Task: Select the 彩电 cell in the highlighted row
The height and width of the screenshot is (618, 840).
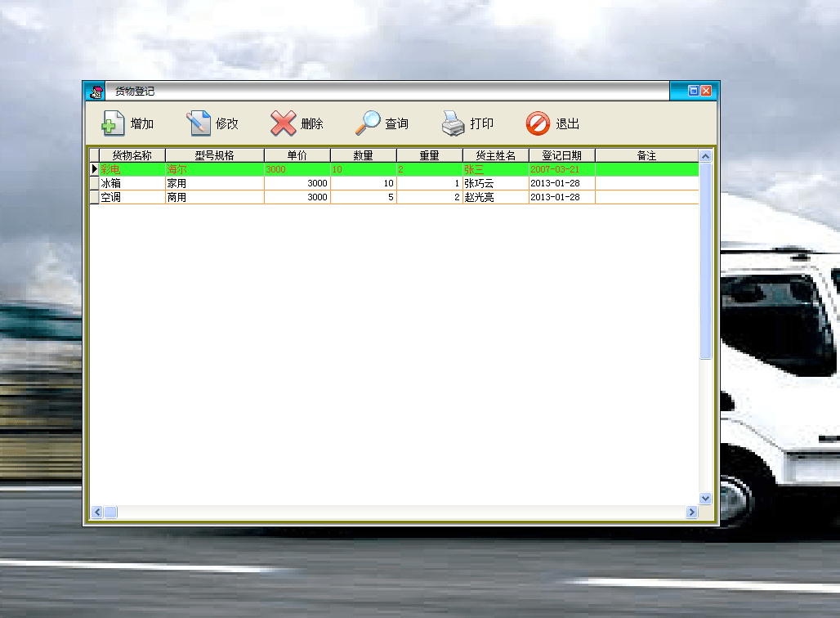Action: pos(132,169)
